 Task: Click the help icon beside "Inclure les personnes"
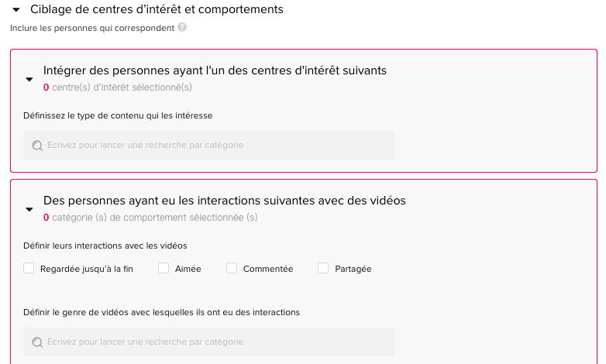pyautogui.click(x=182, y=27)
